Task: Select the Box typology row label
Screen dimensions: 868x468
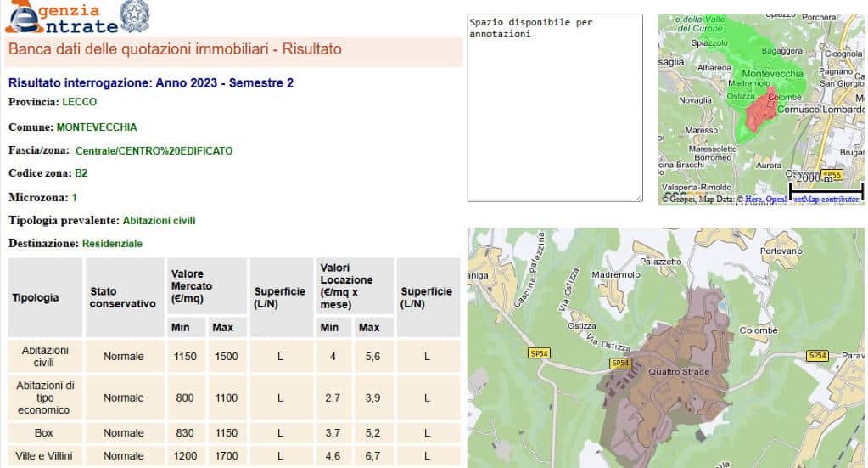Action: pos(45,433)
